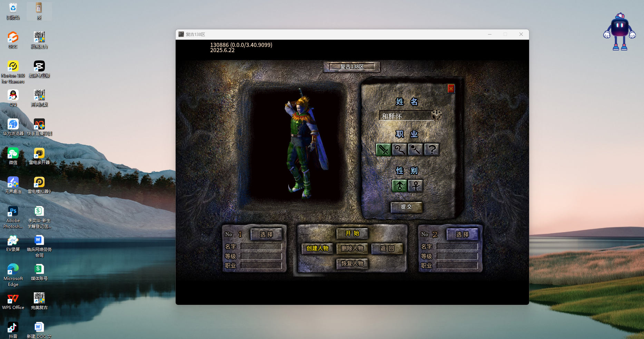This screenshot has height=339, width=644.
Task: Click the 开始 start button
Action: tap(352, 234)
